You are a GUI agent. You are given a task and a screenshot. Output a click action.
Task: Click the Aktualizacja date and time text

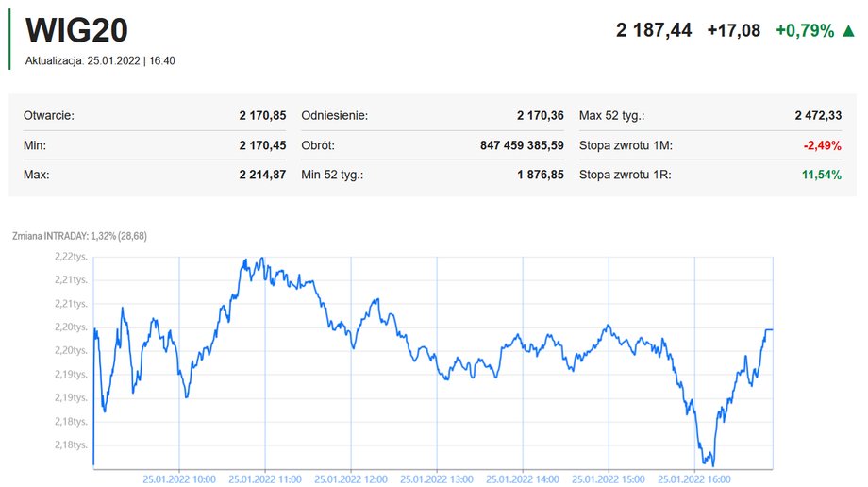pos(100,61)
